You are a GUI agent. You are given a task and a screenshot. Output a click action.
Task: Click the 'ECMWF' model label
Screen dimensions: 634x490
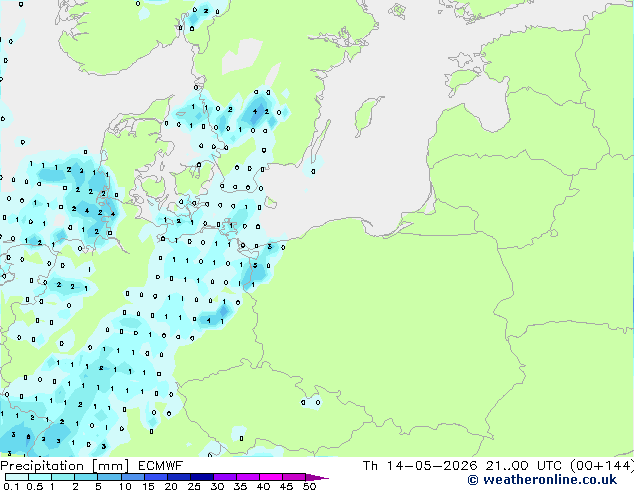coord(161,466)
